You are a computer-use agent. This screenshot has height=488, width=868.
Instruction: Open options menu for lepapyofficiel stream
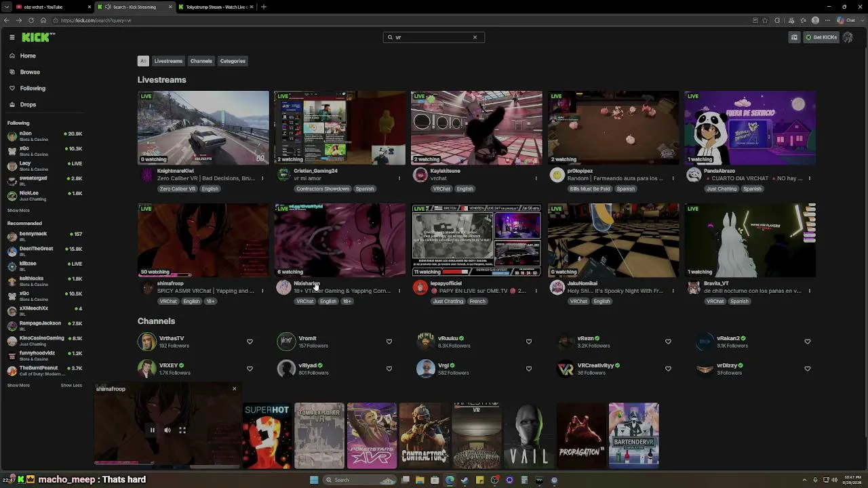click(x=536, y=291)
